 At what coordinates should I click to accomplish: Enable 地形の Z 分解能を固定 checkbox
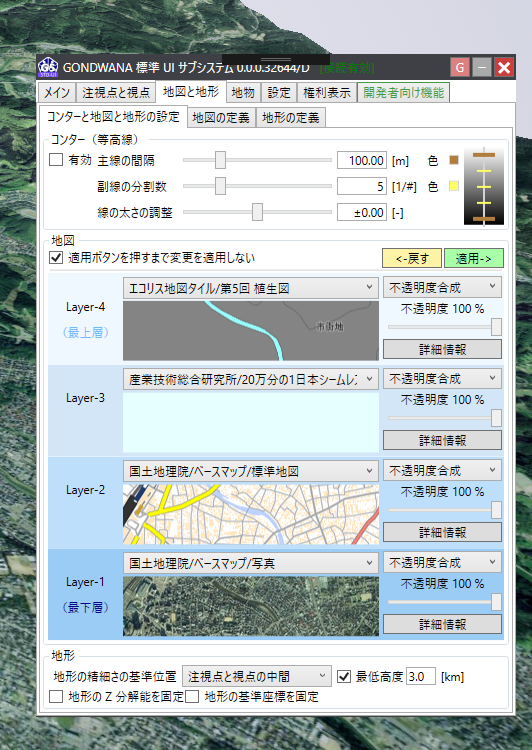coord(56,696)
